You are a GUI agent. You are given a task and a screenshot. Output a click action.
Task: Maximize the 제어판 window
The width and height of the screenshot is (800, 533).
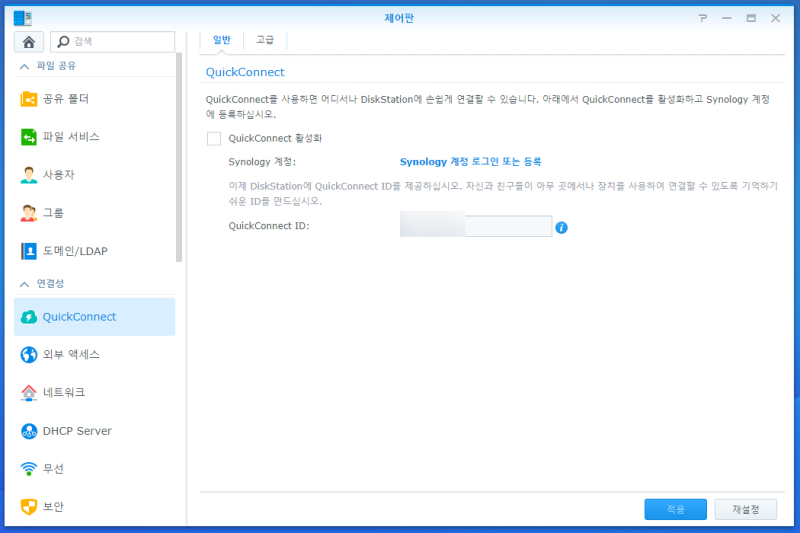point(751,18)
